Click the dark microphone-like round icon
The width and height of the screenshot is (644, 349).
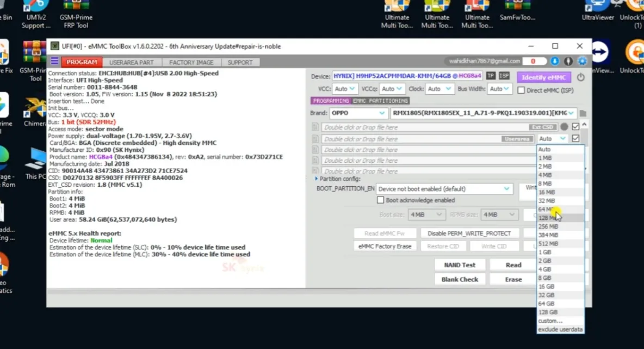(x=568, y=61)
